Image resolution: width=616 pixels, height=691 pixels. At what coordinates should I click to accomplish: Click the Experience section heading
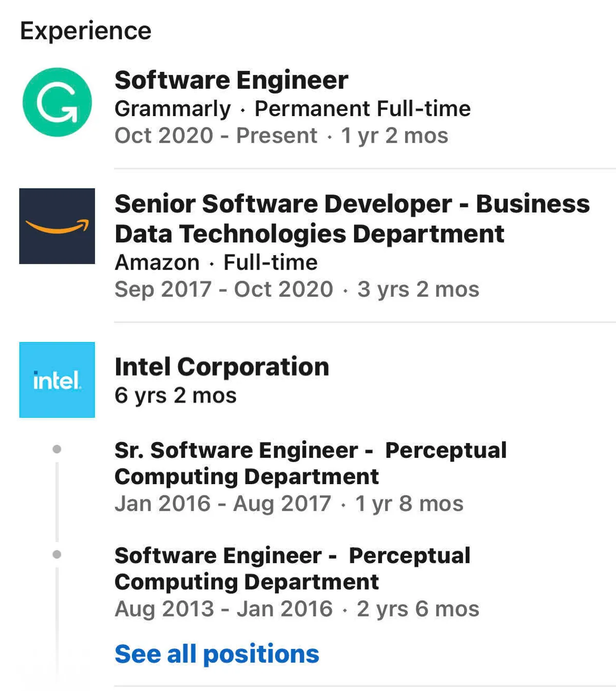point(86,31)
